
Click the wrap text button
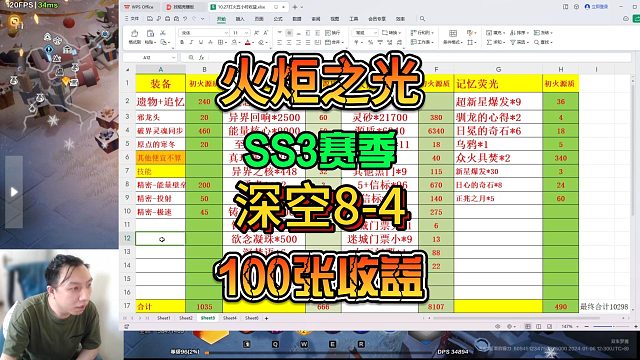[332, 32]
